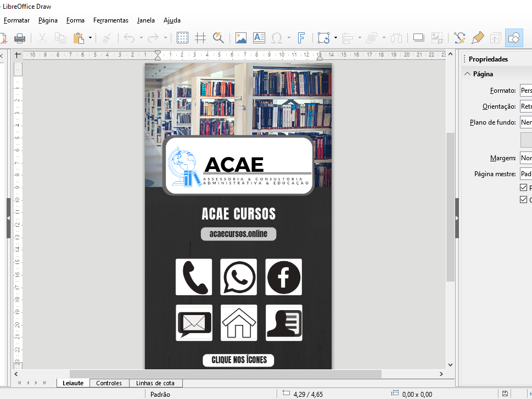Toggle the Edit Points icon
This screenshot has width=532, height=399.
[x=460, y=38]
